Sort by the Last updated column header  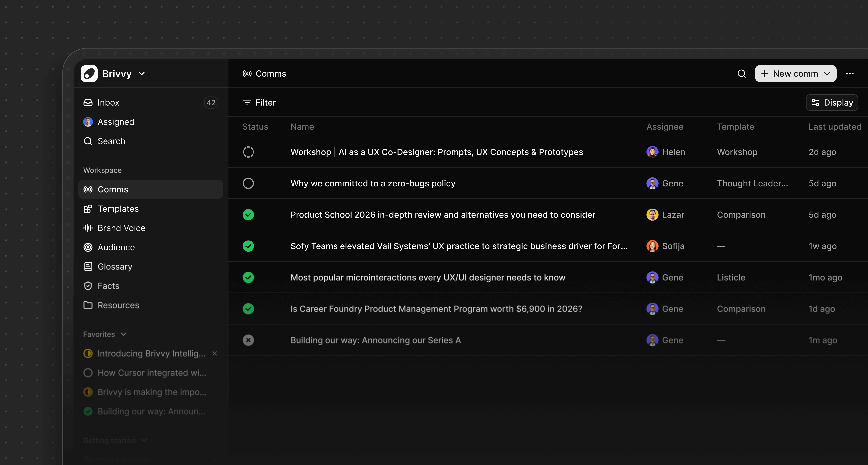(x=835, y=127)
